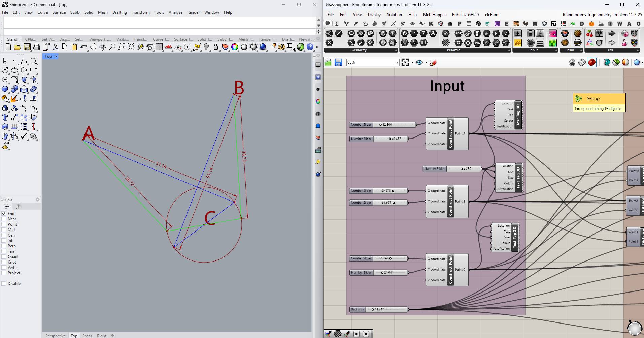
Task: Enable the Int osnap checkbox
Action: pyautogui.click(x=4, y=241)
